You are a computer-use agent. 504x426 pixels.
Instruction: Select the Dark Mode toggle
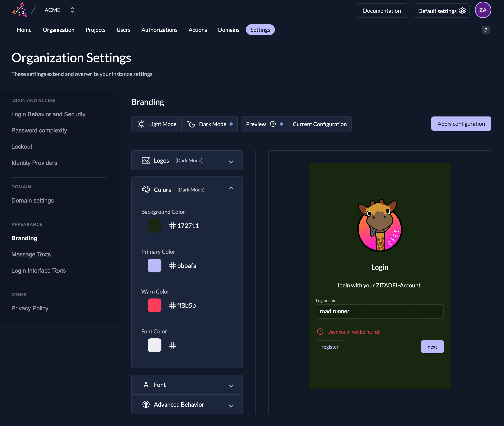click(210, 124)
